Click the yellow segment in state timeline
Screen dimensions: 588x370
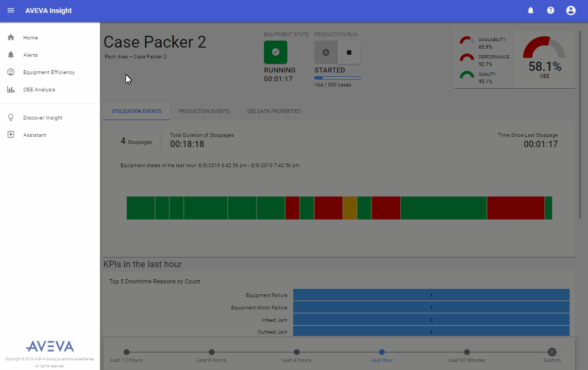point(350,208)
